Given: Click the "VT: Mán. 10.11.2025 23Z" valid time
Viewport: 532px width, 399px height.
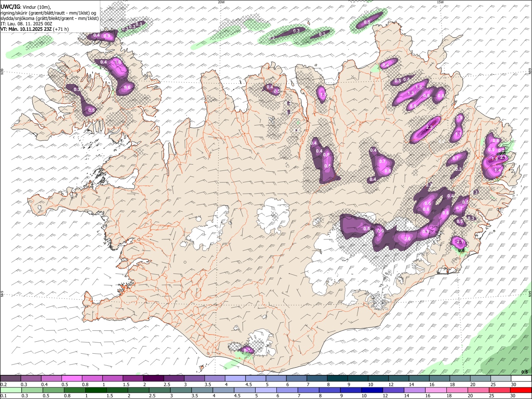Looking at the screenshot, I should coord(26,29).
